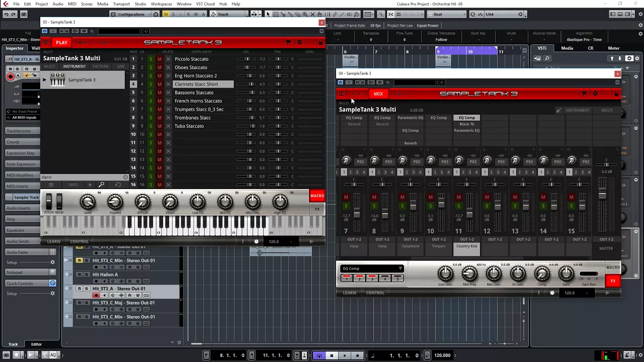Show favorites star in SampleTank browser
This screenshot has height=362, width=644.
[x=90, y=185]
